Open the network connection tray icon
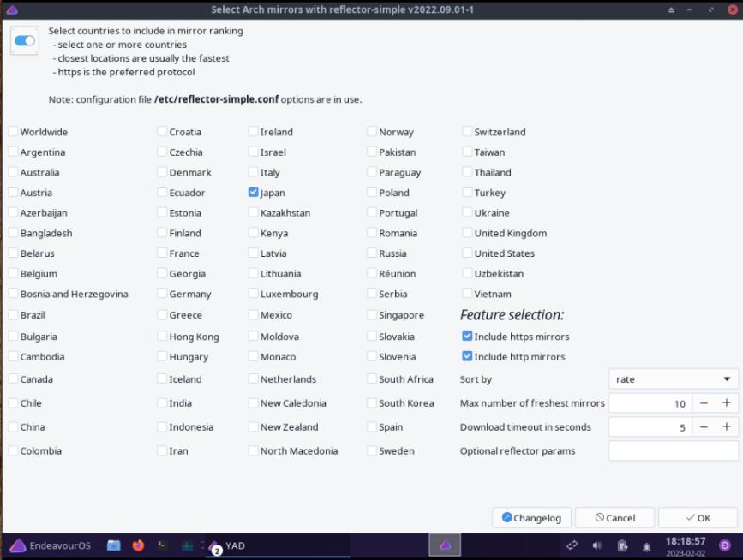This screenshot has height=560, width=743. tap(572, 545)
